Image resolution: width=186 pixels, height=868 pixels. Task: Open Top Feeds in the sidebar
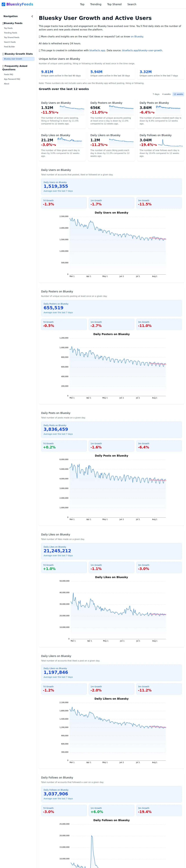8,28
